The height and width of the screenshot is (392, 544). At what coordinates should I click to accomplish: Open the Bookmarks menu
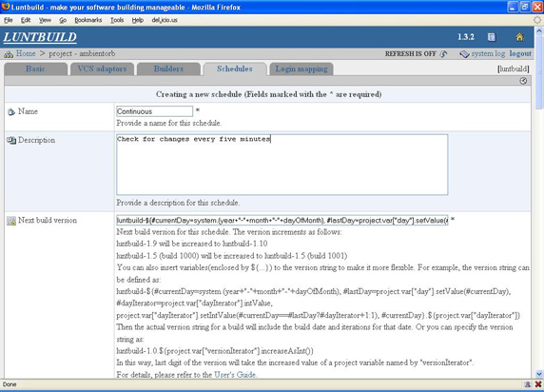point(88,20)
